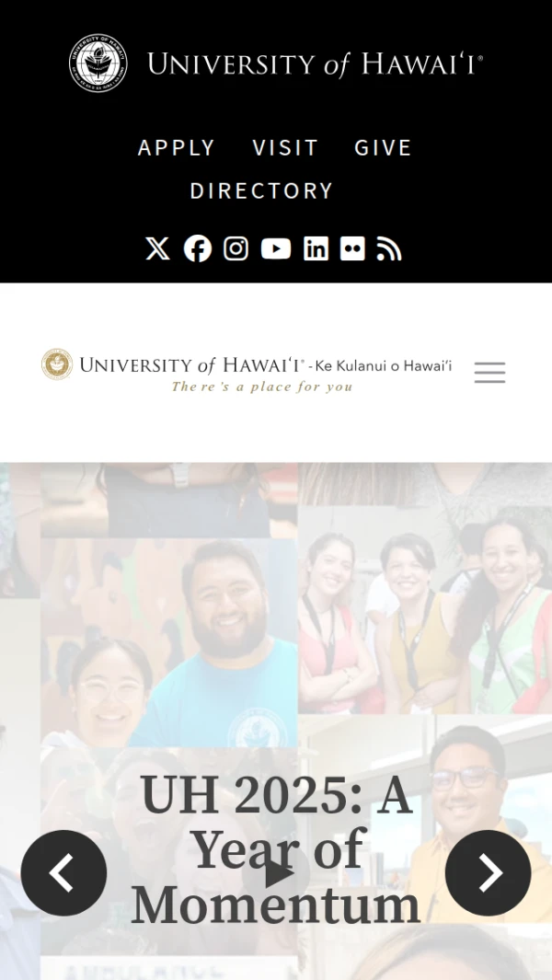Open the Give link
The width and height of the screenshot is (552, 980).
(x=383, y=147)
